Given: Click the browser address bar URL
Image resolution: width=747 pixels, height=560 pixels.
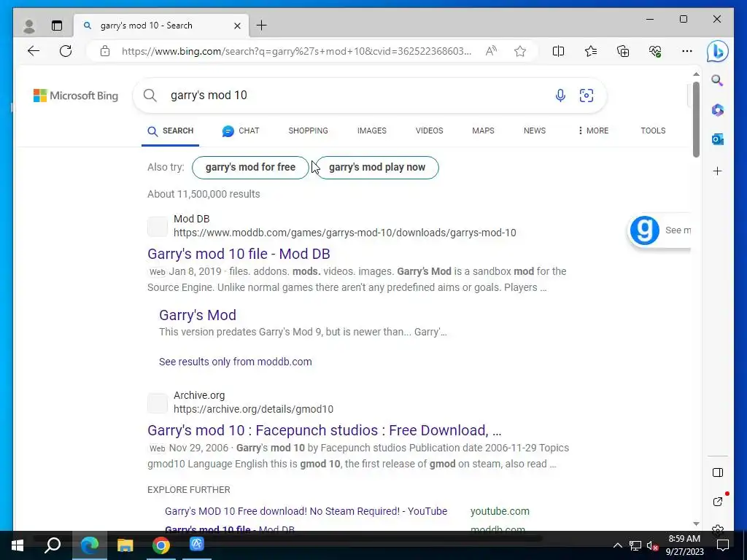Looking at the screenshot, I should [296, 51].
